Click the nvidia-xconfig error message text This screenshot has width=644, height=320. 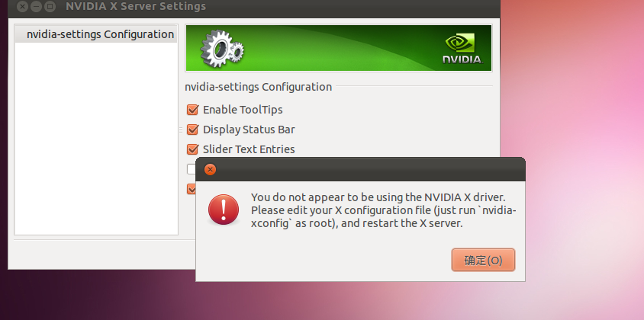coord(384,210)
